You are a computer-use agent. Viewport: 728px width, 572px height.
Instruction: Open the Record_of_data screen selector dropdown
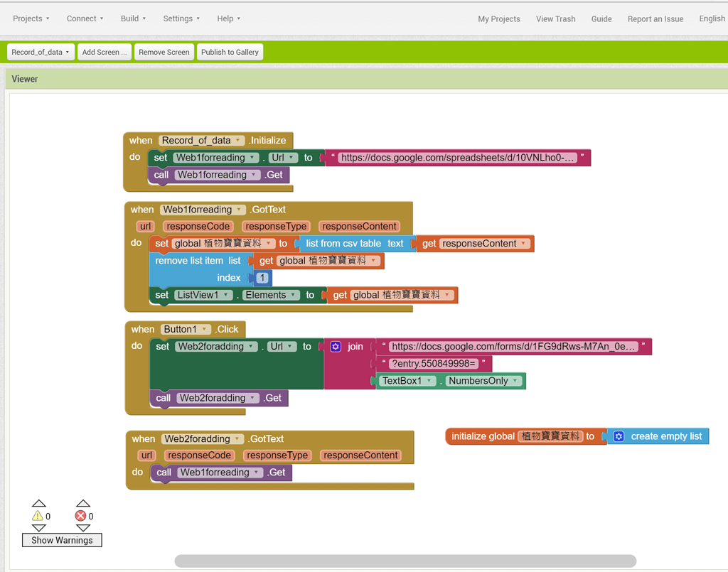click(x=41, y=52)
